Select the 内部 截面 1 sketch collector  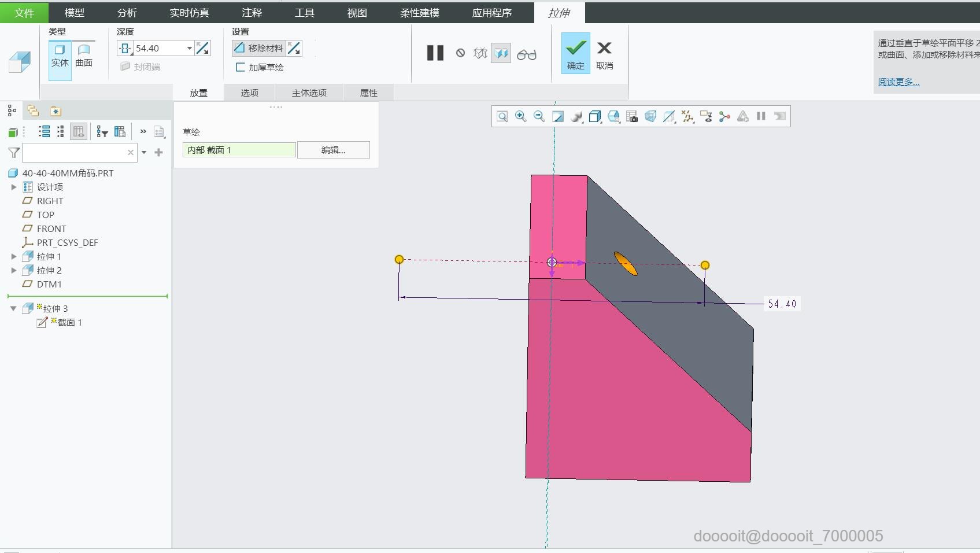(239, 150)
